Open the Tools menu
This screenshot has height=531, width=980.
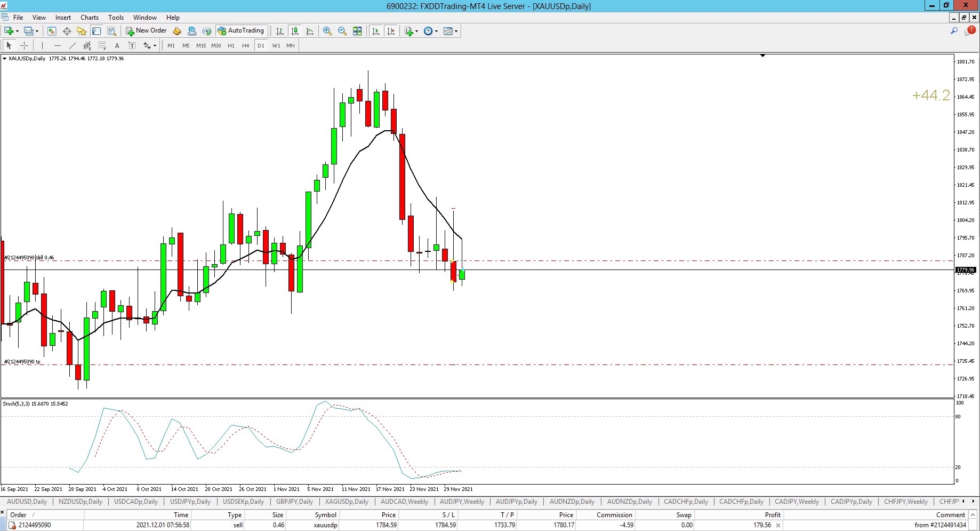point(116,18)
